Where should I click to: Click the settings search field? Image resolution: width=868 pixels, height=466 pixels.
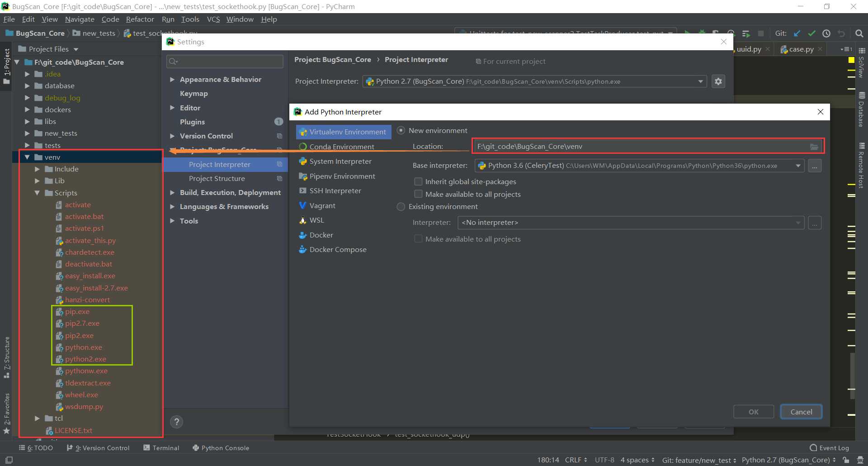coord(225,62)
